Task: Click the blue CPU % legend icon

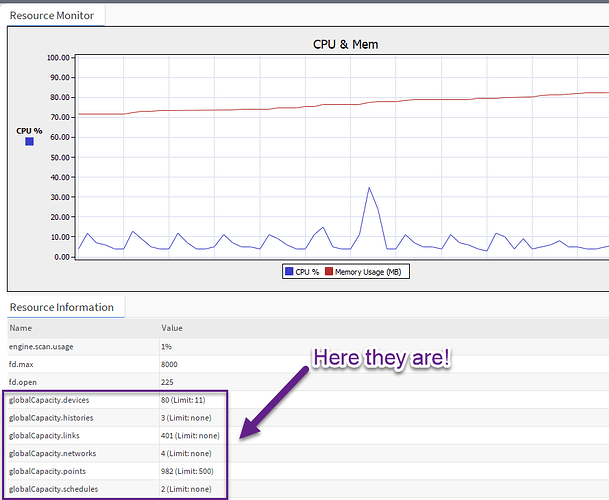Action: [289, 271]
